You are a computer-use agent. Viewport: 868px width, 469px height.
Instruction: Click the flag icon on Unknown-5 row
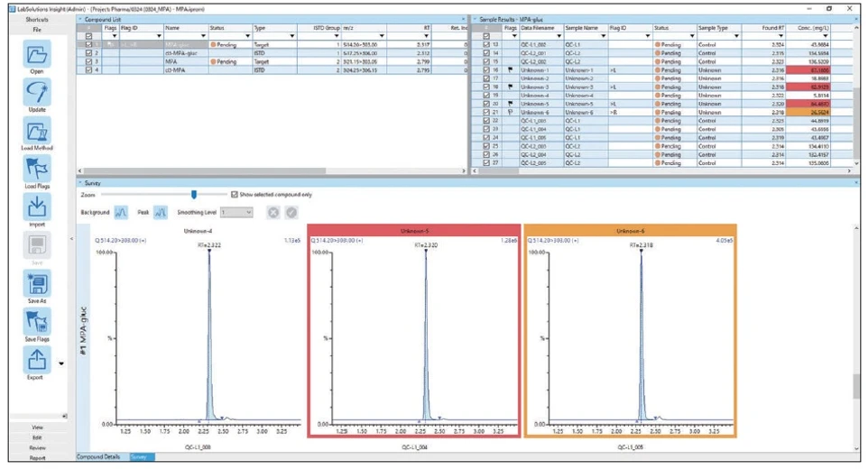coord(511,104)
